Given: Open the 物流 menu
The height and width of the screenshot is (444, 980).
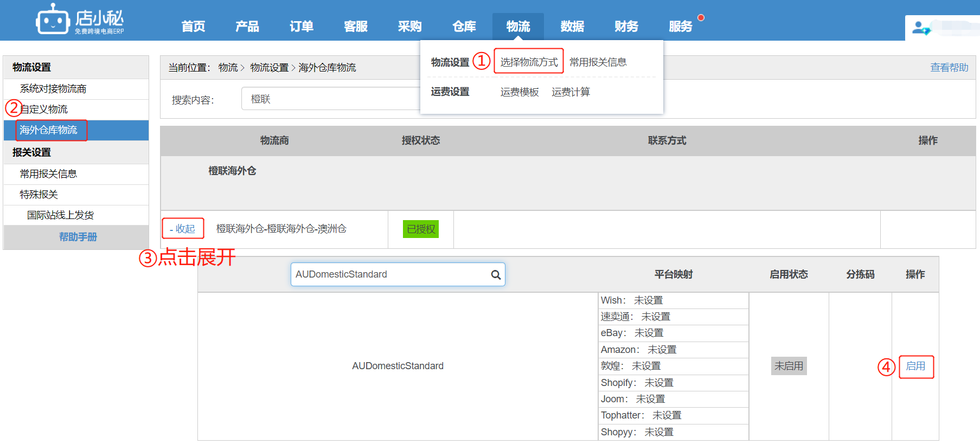Looking at the screenshot, I should 518,27.
